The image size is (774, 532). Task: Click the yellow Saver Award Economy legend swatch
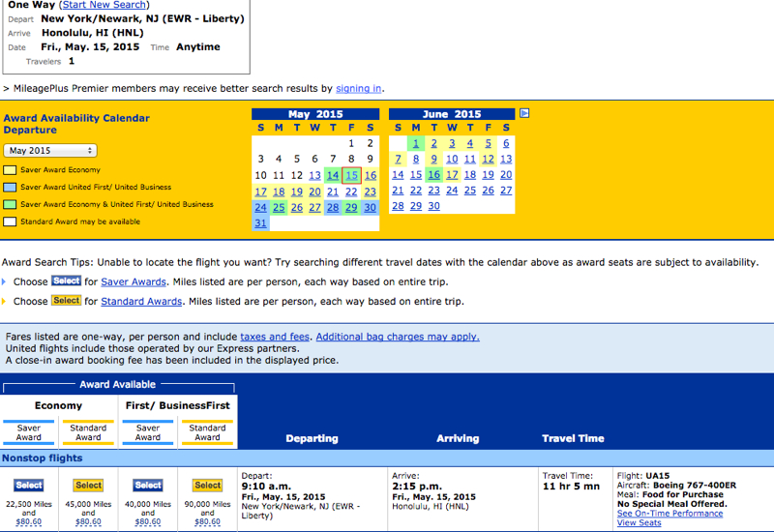coord(10,170)
